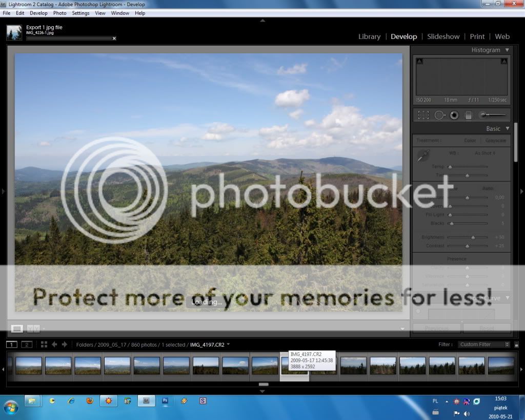Click the filmstrip horizontal scroll handle
The width and height of the screenshot is (525, 420).
pos(264,384)
